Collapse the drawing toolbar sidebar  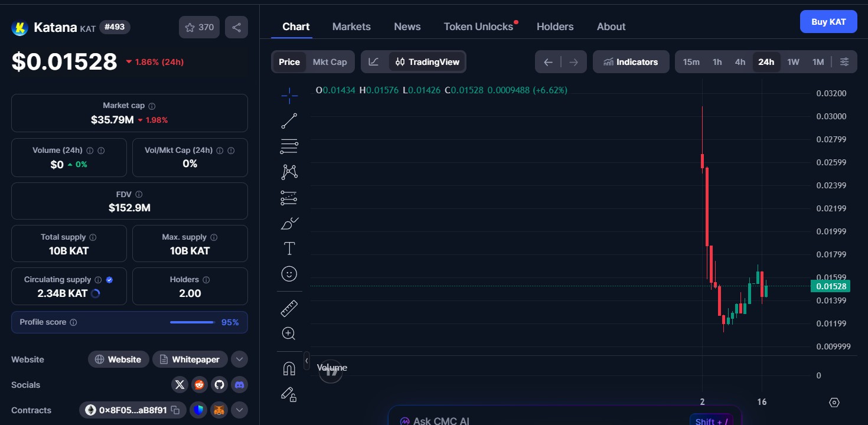coord(306,361)
